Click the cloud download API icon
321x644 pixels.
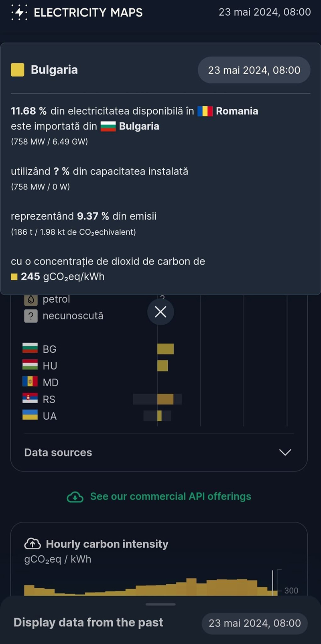75,497
